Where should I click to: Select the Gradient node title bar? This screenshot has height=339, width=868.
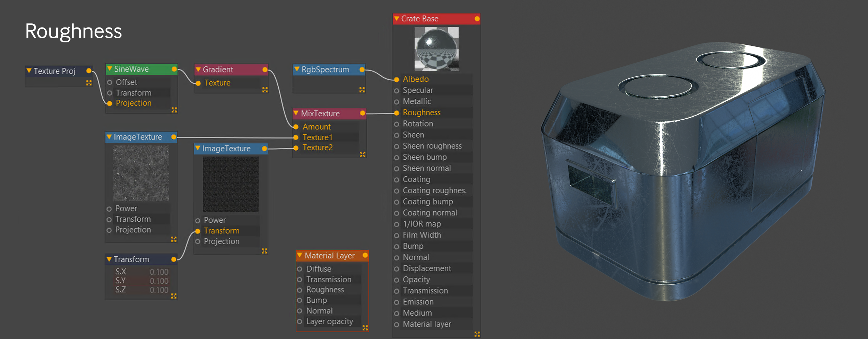pyautogui.click(x=231, y=69)
